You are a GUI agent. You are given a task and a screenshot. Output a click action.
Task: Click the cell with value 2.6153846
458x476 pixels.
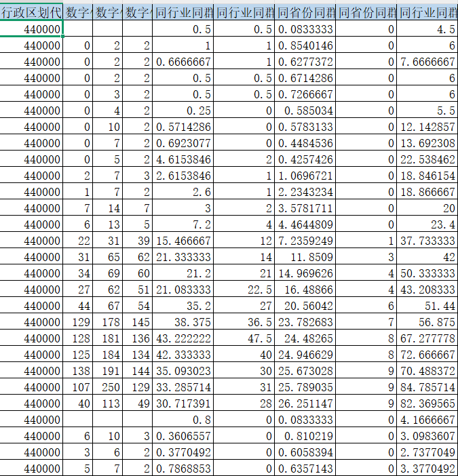[183, 176]
